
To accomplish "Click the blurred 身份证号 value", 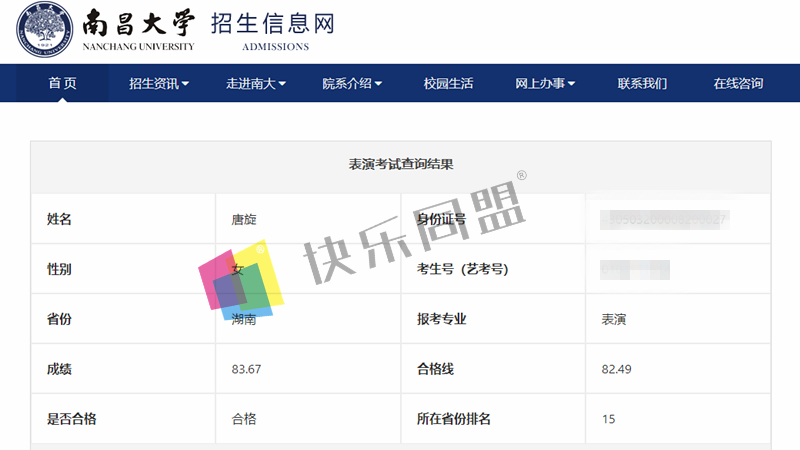I will (664, 220).
